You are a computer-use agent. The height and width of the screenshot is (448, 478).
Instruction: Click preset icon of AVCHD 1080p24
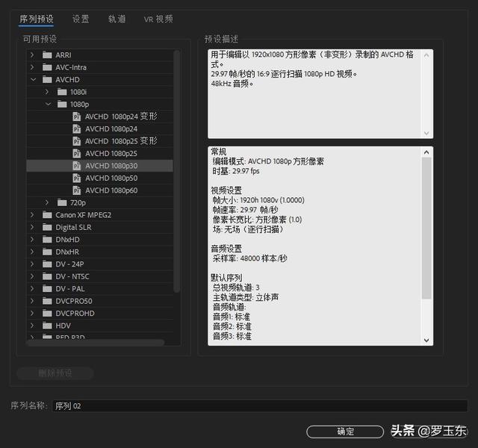click(x=77, y=128)
